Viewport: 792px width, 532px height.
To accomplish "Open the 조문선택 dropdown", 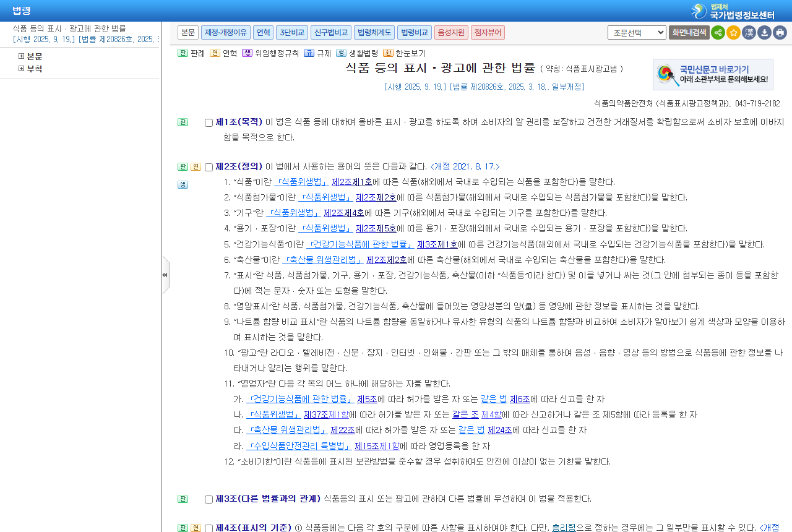I will tap(637, 32).
